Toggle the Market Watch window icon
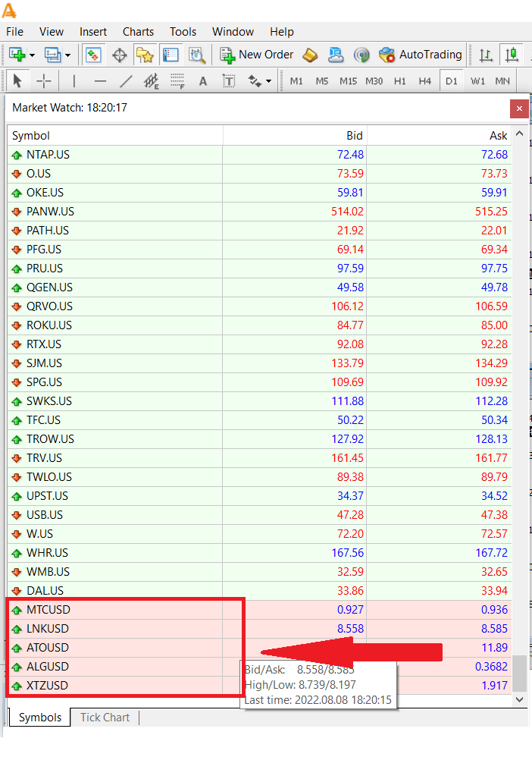Viewport: 532px width, 757px height. tap(93, 55)
